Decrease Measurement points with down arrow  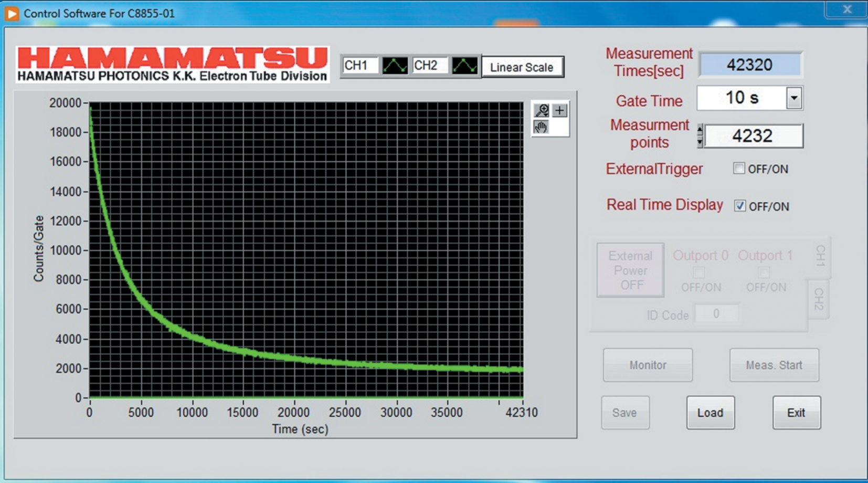700,142
